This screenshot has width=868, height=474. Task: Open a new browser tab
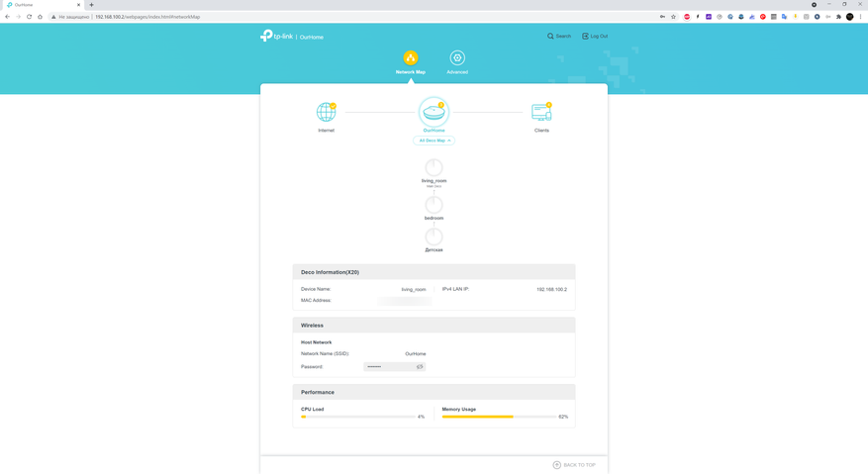tap(92, 5)
